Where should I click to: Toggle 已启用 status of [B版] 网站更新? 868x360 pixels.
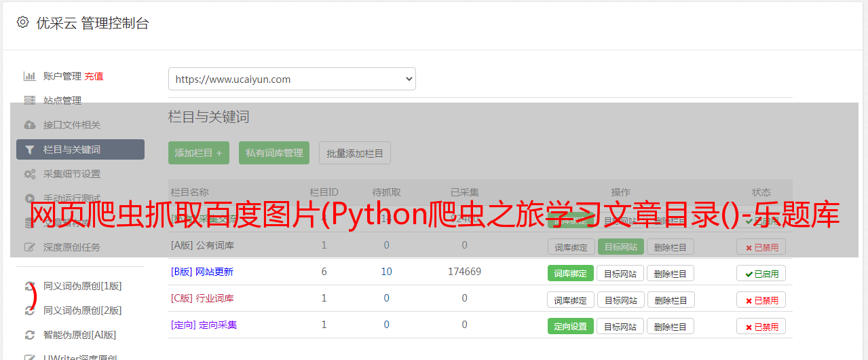761,273
